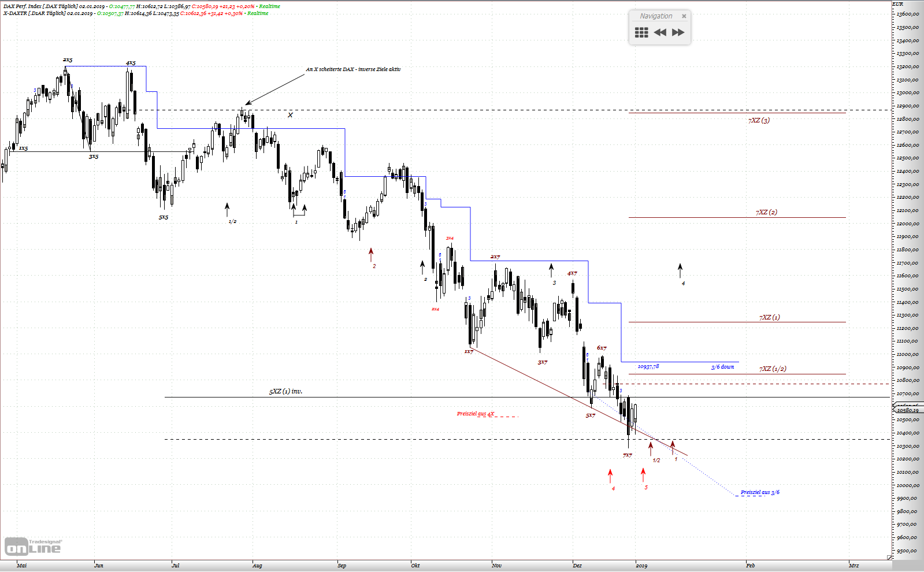This screenshot has width=924, height=572.
Task: Click the chart resize corner icon
Action: [x=890, y=558]
